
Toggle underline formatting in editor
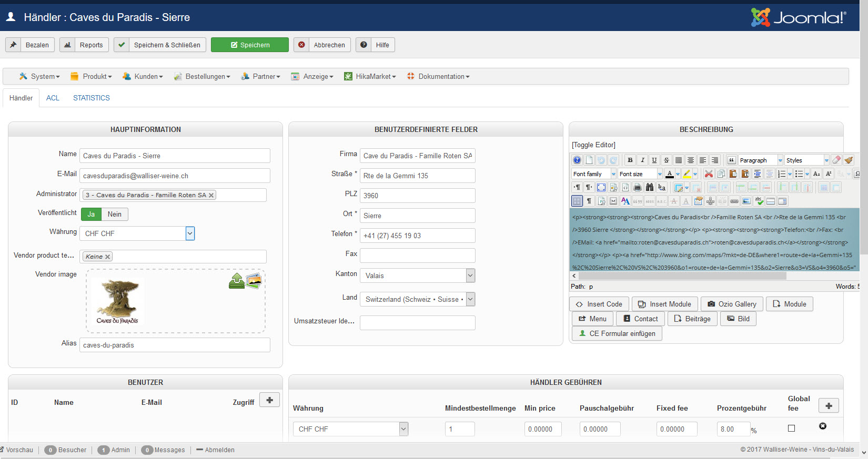coord(654,160)
